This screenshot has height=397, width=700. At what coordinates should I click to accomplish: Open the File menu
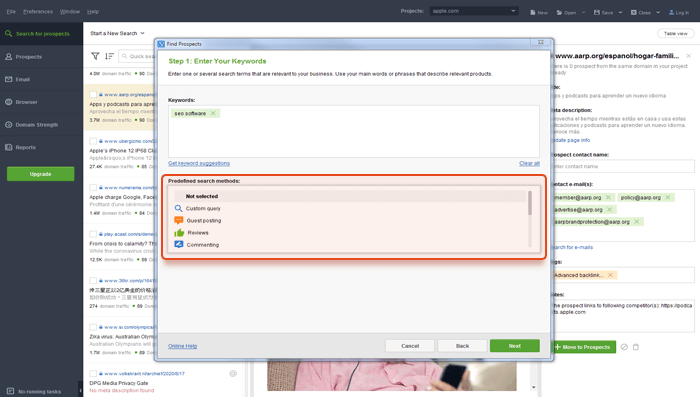tap(11, 12)
